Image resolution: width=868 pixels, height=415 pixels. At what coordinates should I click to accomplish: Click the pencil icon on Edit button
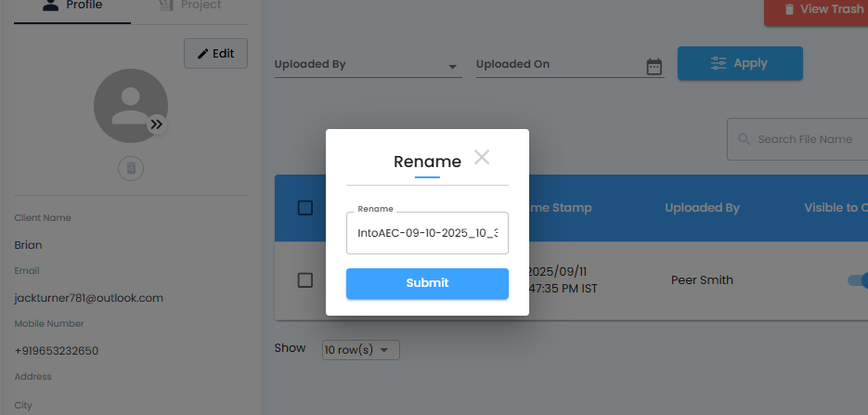pos(201,53)
